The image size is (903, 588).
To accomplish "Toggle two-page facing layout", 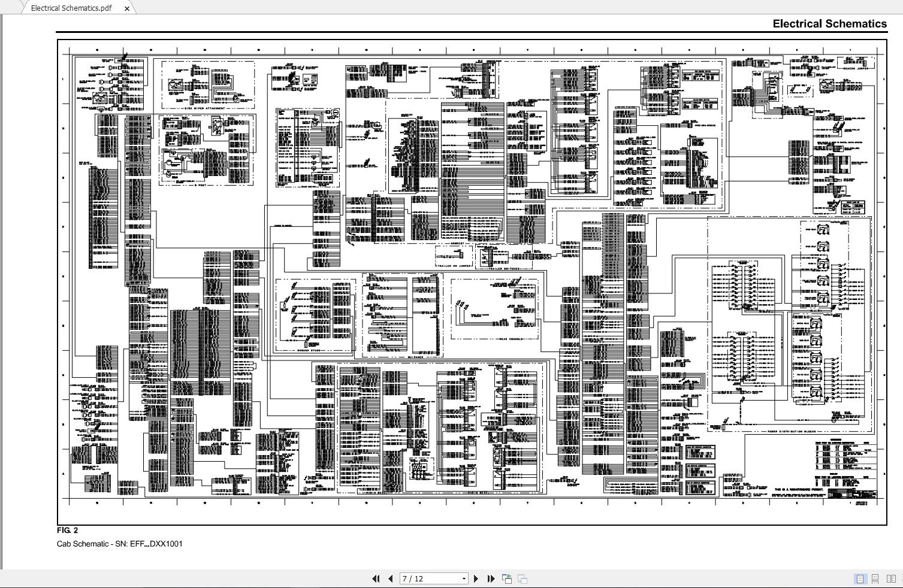I will coord(891,578).
